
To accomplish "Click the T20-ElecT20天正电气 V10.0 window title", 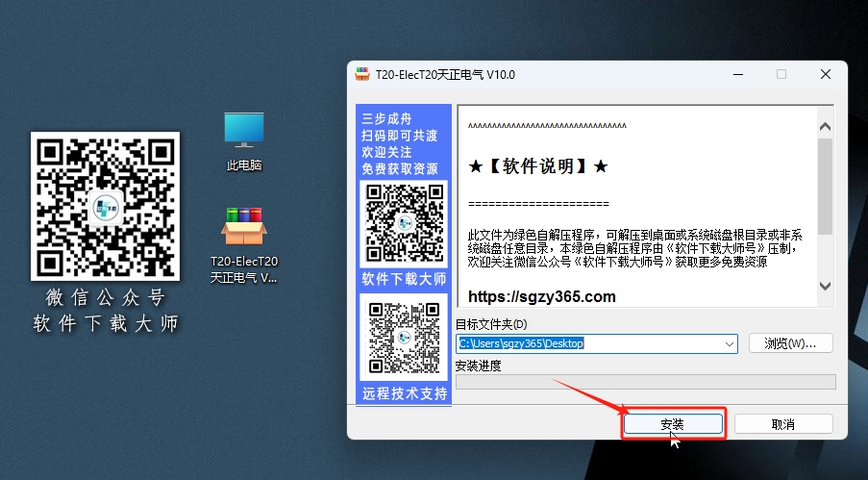I will tap(445, 75).
